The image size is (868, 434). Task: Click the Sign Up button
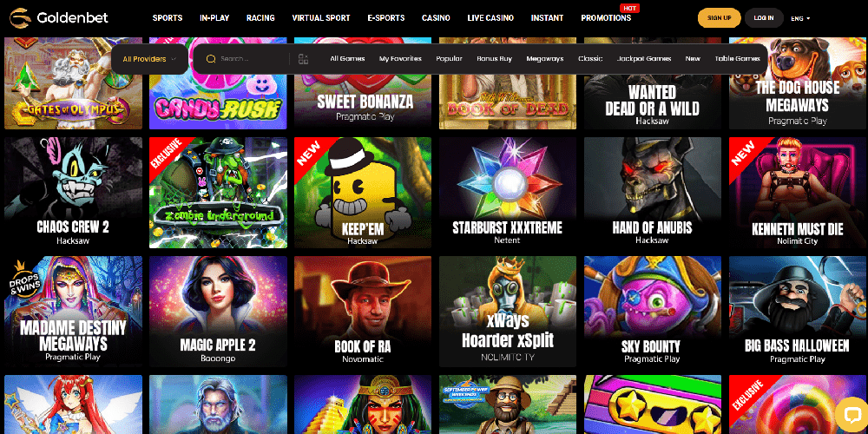click(x=719, y=17)
